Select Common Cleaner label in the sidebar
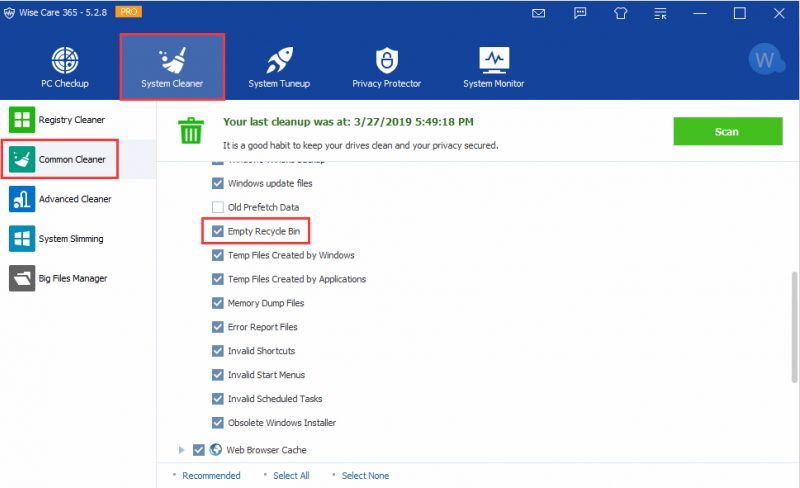 72,159
